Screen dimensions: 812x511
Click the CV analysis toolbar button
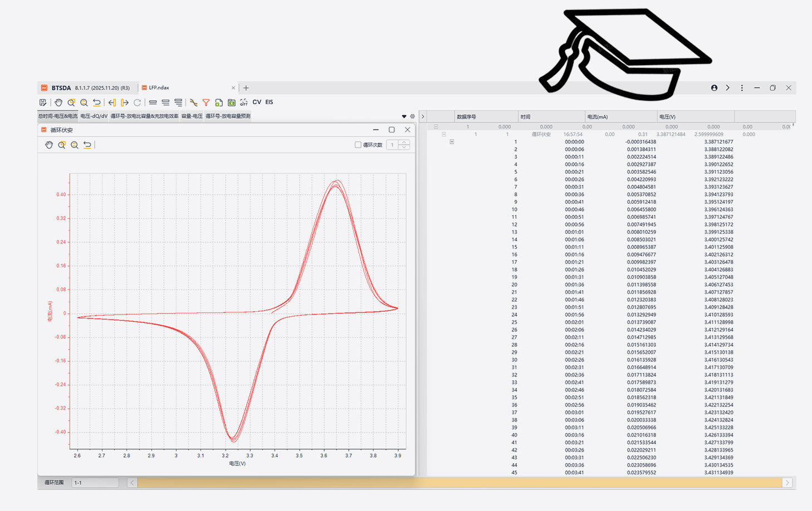[257, 102]
